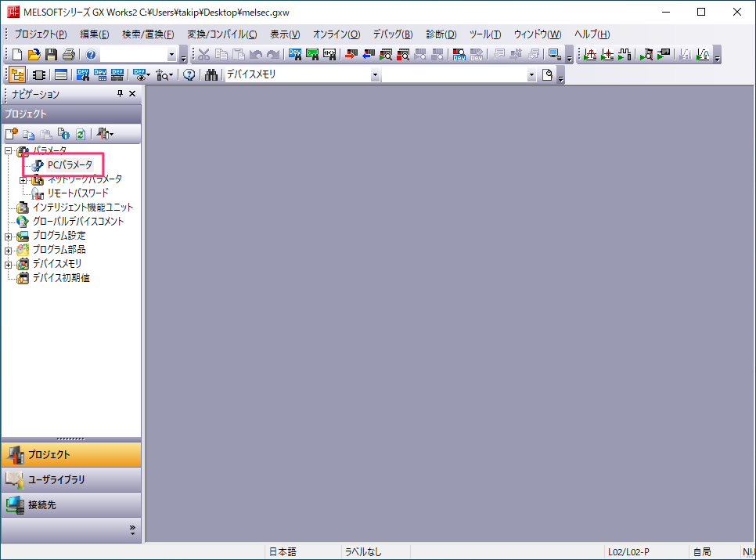Open GX Works2 help blue question icon
This screenshot has height=560, width=756.
91,55
